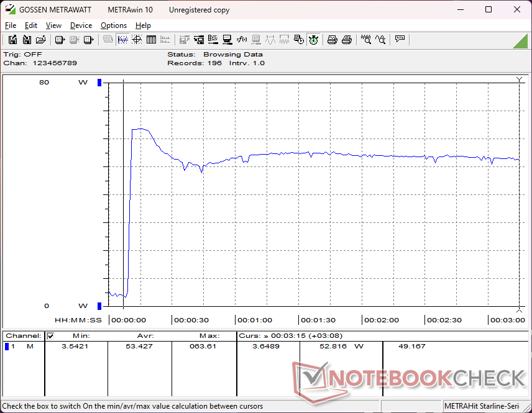This screenshot has width=532, height=413.
Task: Open the Device menu
Action: [x=81, y=25]
